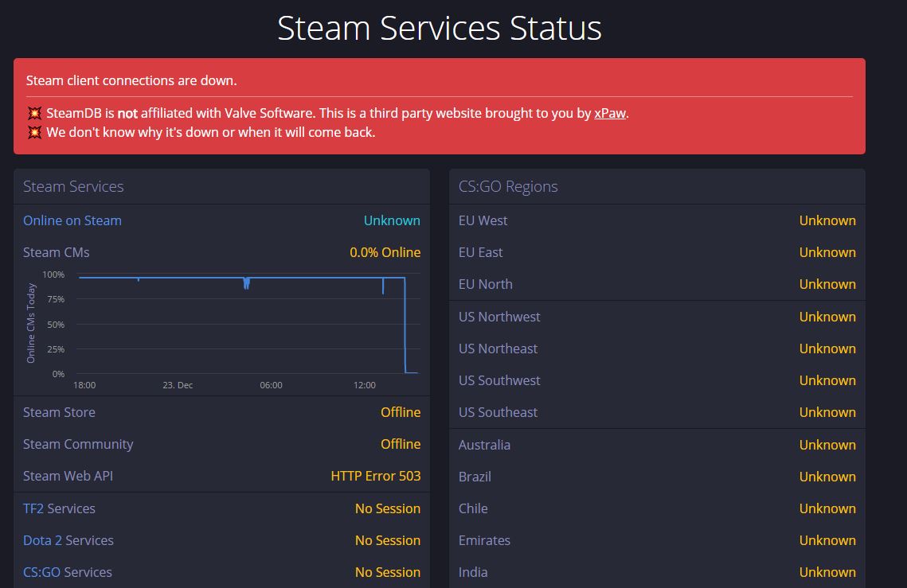Click the Steam Store row label
Screen dimensions: 907x588
pyautogui.click(x=59, y=413)
